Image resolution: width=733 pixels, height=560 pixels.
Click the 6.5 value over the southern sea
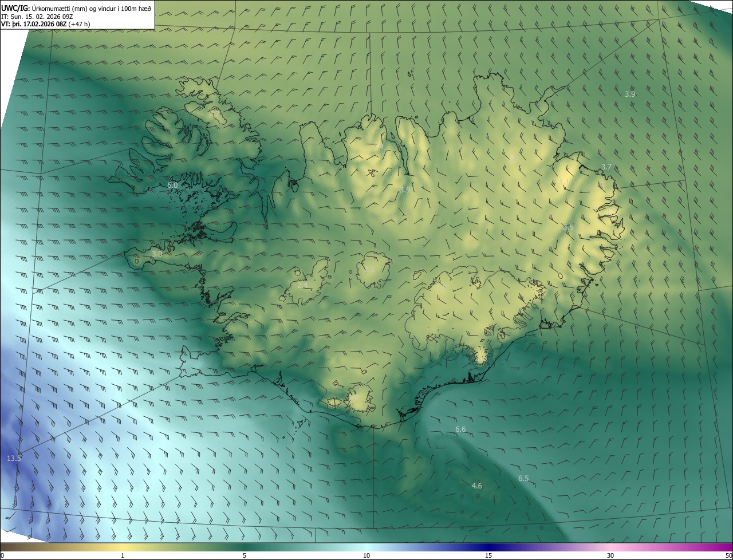coord(523,478)
